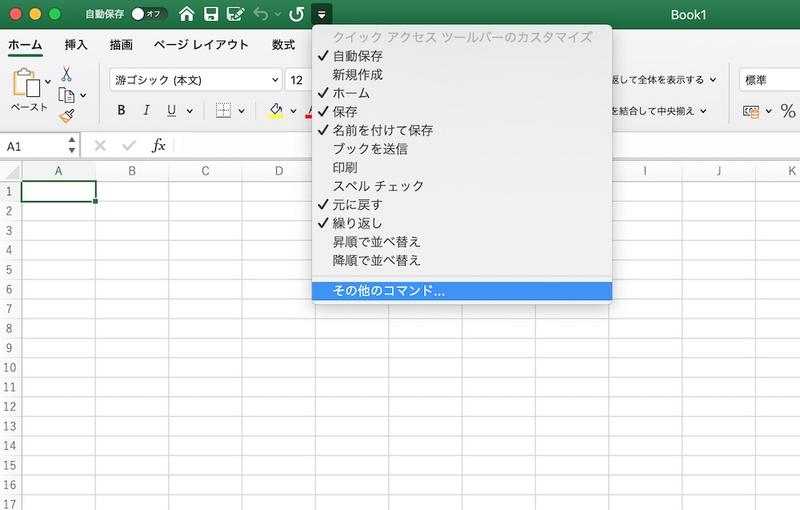Click the Cut scissors icon

tap(66, 74)
